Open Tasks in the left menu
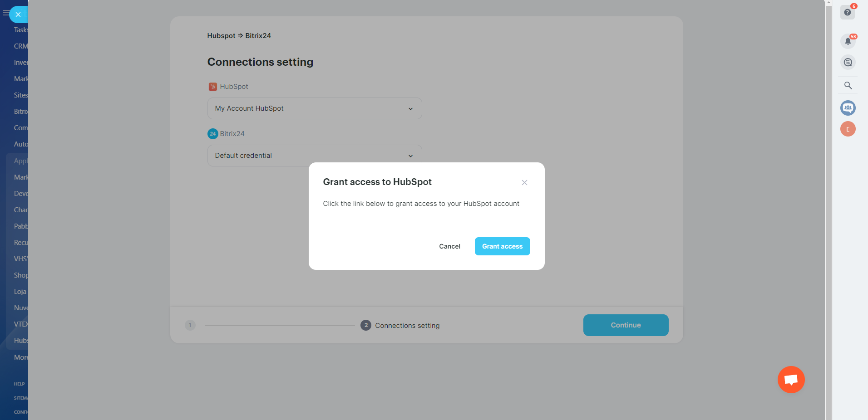 click(x=21, y=30)
